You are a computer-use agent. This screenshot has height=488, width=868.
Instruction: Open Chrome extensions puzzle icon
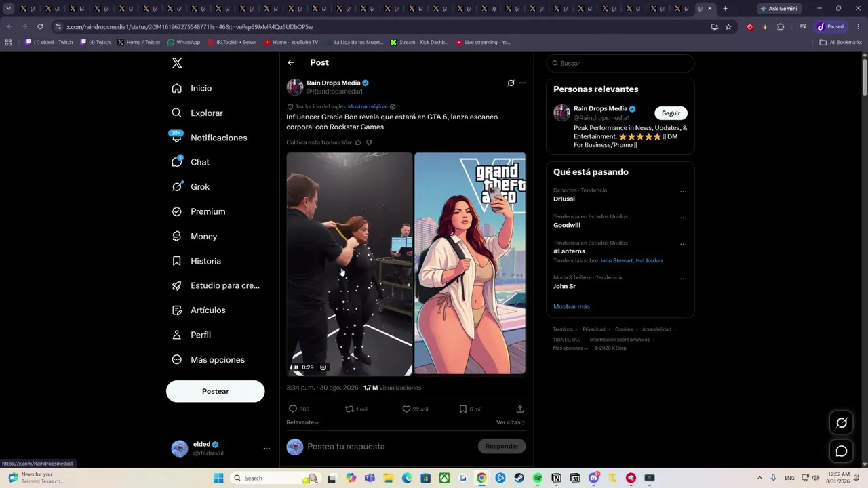[x=781, y=27]
